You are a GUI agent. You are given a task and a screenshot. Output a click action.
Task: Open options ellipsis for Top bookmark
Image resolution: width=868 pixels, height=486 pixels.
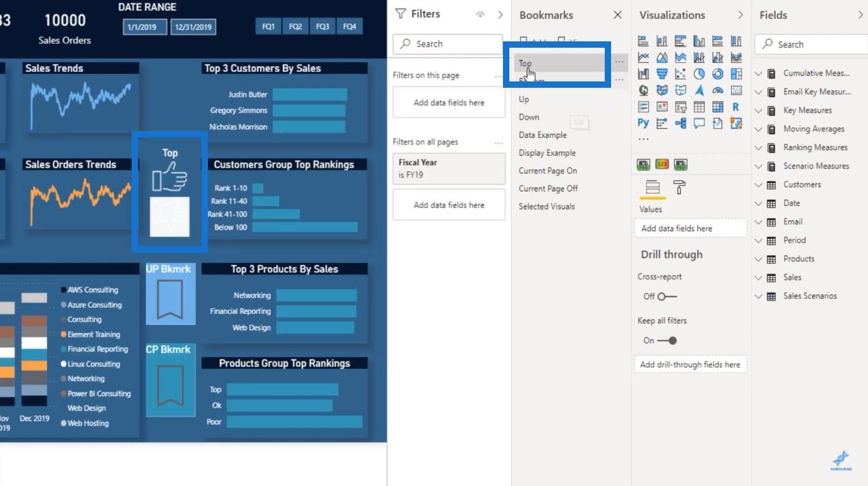619,62
